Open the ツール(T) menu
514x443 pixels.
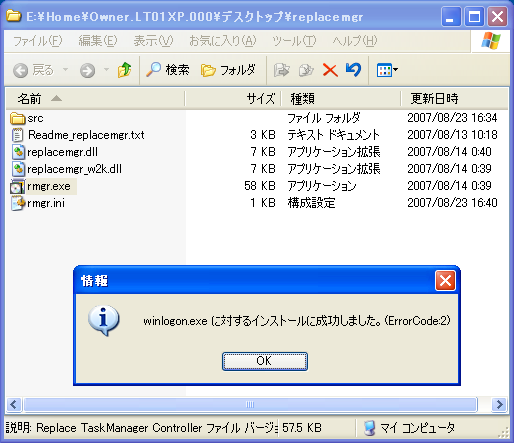coord(294,41)
